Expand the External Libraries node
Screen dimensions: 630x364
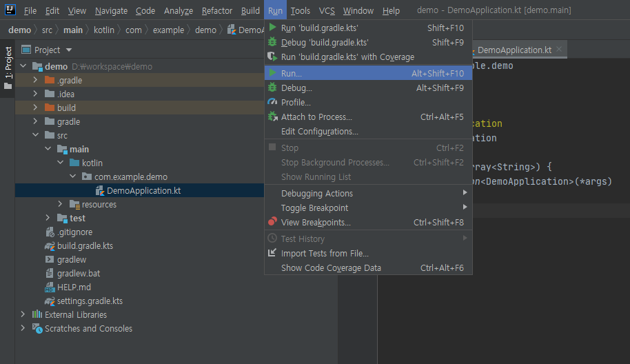[23, 314]
